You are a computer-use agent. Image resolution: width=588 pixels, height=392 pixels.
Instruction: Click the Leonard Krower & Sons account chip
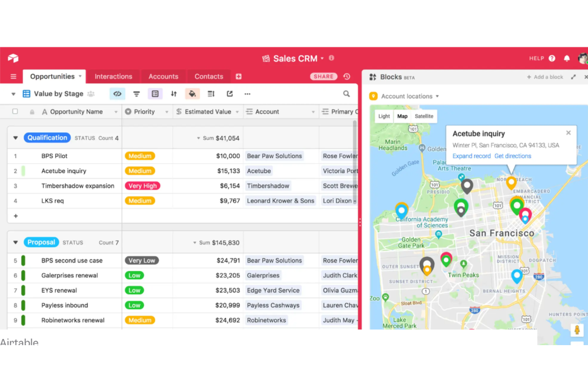(280, 201)
